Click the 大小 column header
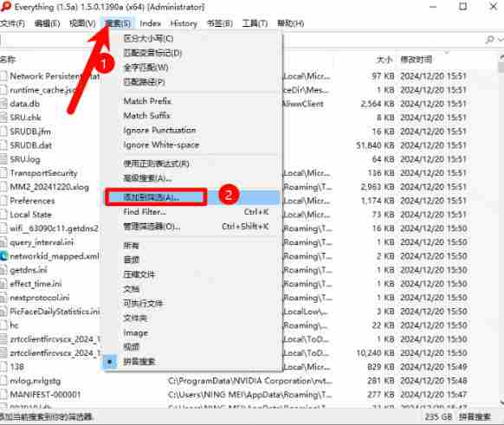The width and height of the screenshot is (504, 425). pyautogui.click(x=384, y=60)
